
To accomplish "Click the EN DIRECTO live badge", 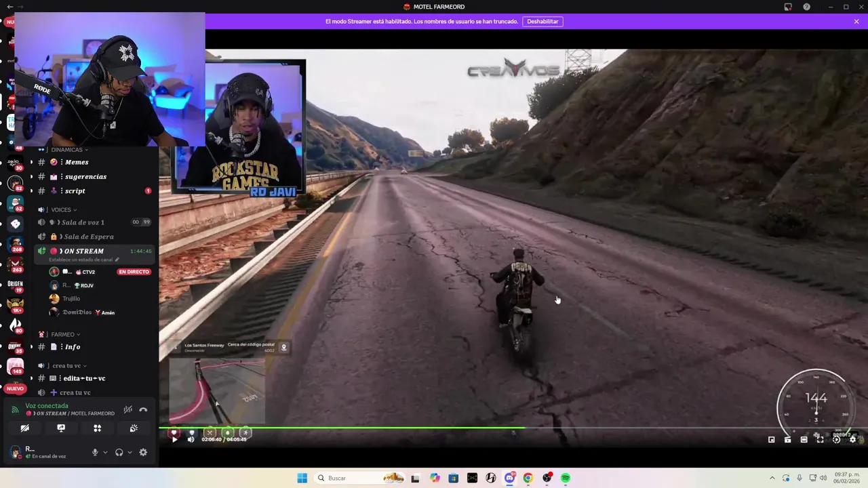I will (x=134, y=272).
